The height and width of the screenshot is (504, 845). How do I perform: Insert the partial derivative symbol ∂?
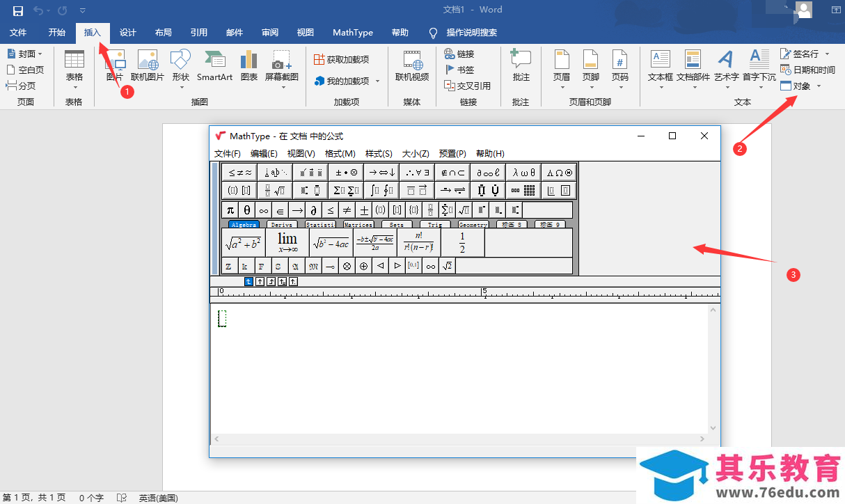pyautogui.click(x=314, y=210)
